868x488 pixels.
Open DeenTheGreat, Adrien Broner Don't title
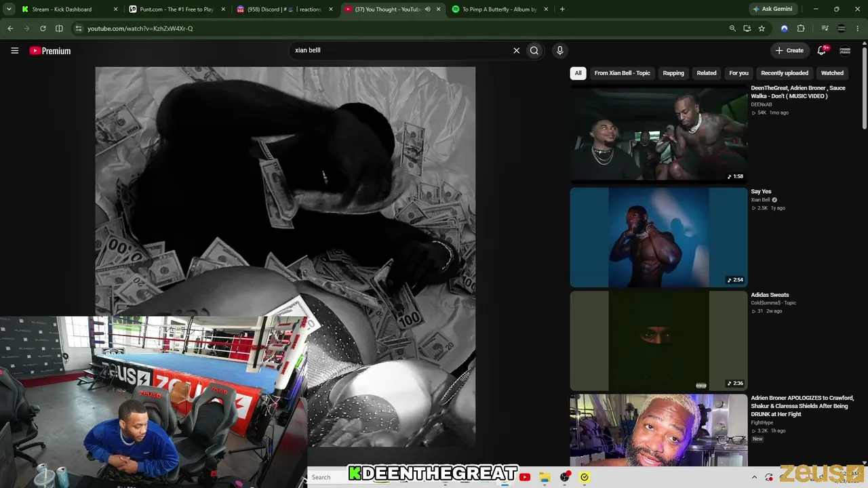[x=798, y=92]
